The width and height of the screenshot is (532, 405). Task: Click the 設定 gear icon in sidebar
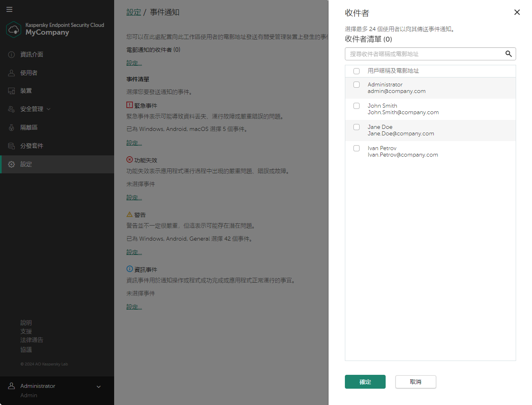click(11, 164)
